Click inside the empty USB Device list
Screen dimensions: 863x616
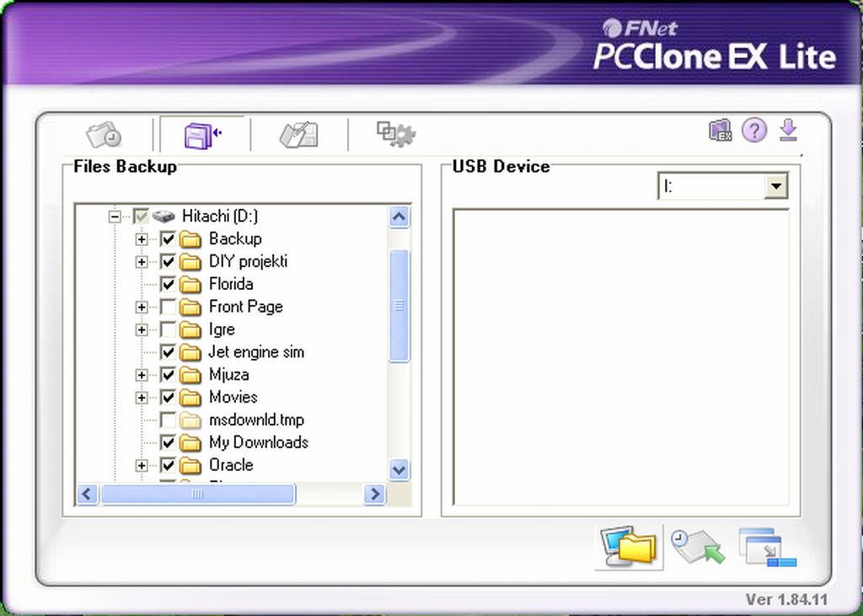coord(621,356)
